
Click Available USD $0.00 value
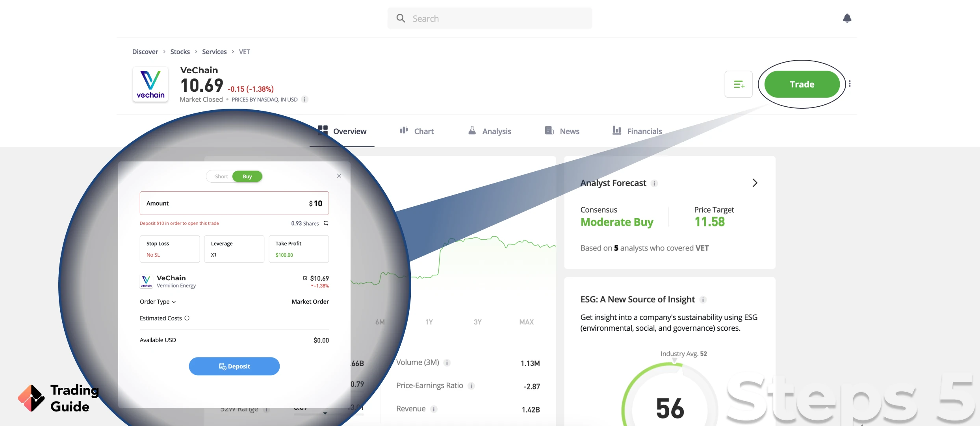point(321,340)
